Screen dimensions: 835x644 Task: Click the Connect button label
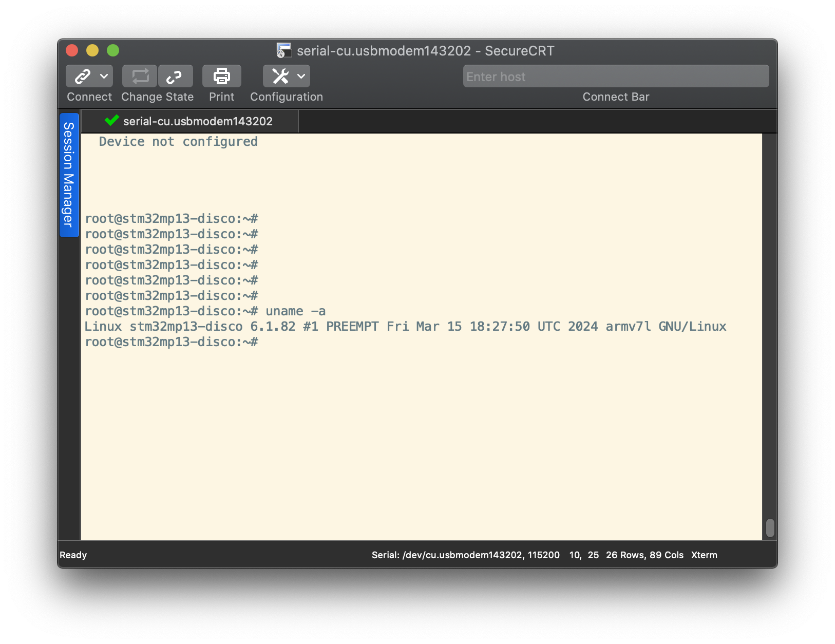[x=88, y=97]
